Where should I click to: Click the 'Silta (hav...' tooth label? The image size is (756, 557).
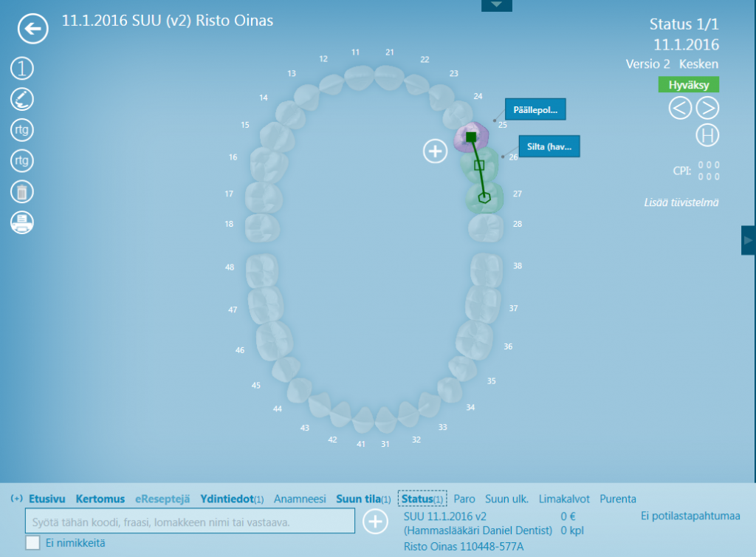click(549, 146)
